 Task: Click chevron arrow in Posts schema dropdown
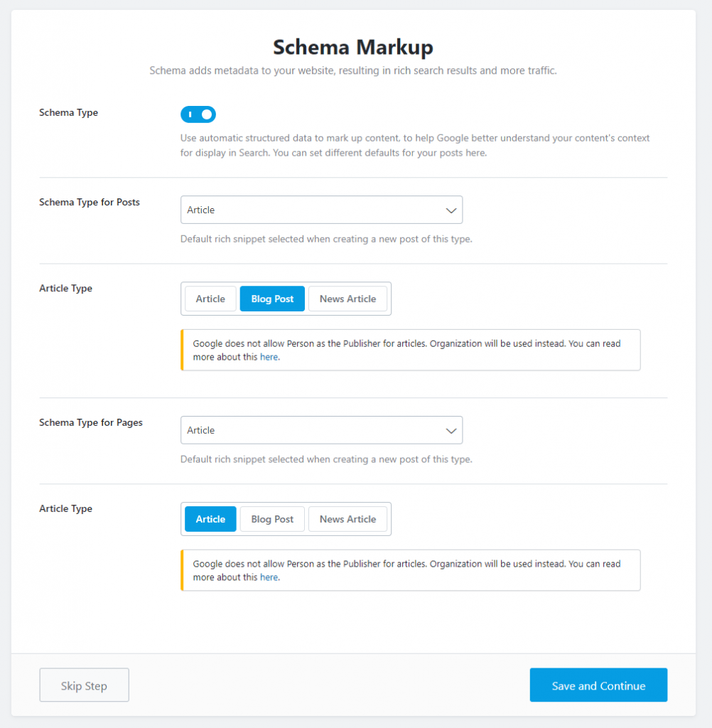point(451,210)
